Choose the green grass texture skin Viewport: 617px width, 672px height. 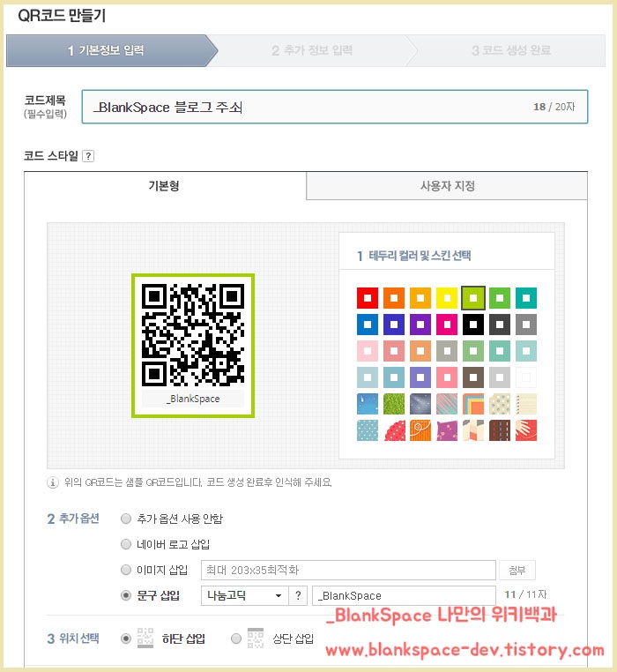(394, 404)
